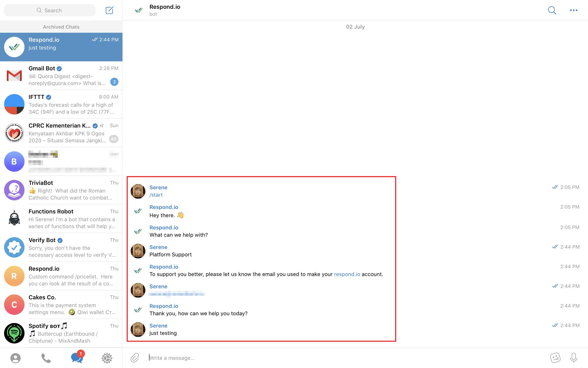Expand the CPRC Kementerian K... chat
The image size is (588, 368).
click(x=61, y=132)
